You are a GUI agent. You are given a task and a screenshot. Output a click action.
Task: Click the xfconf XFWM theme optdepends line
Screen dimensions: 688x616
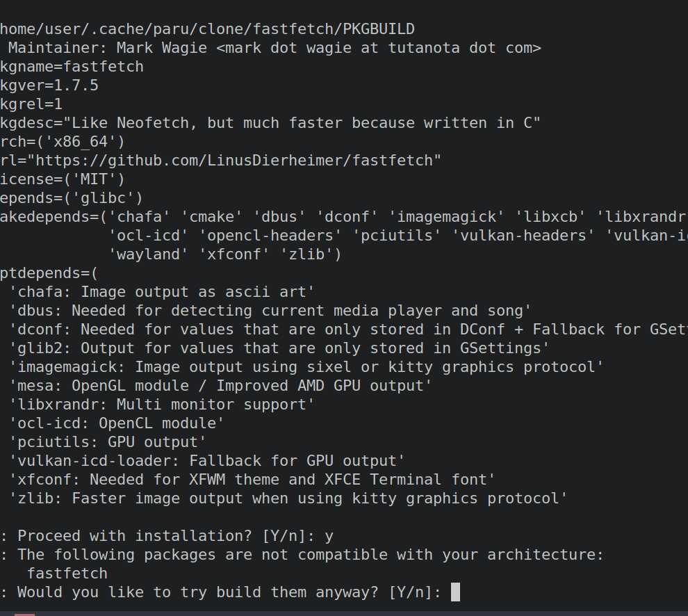pos(252,480)
